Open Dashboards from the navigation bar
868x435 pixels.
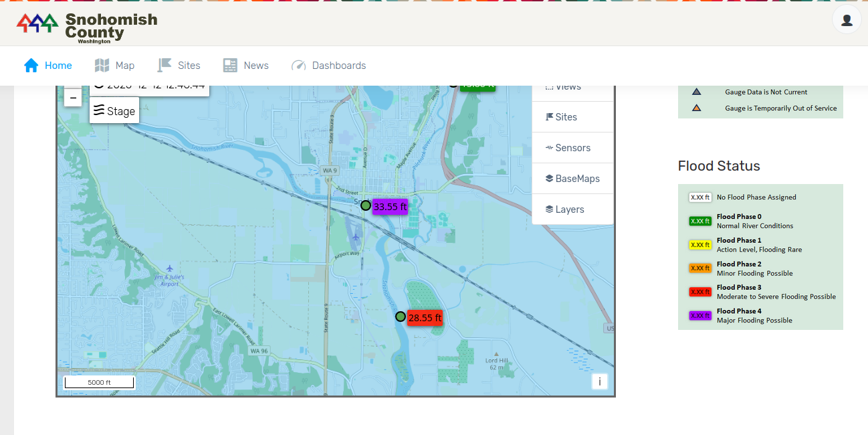[329, 66]
